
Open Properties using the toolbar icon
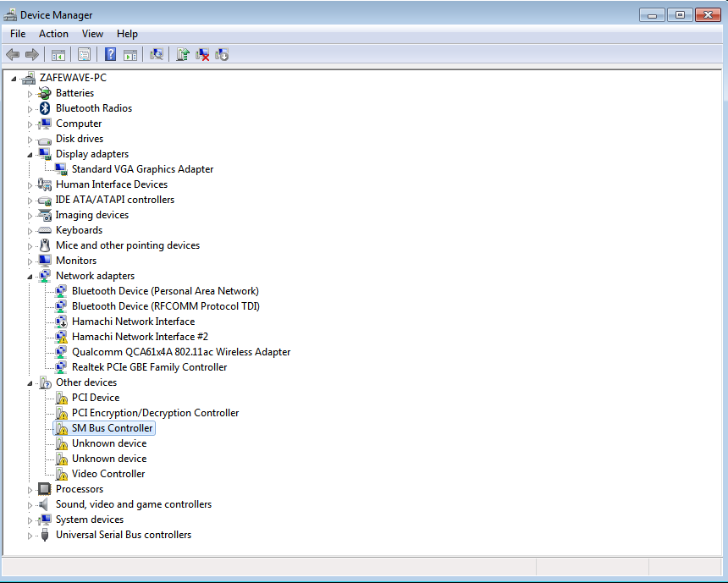coord(84,54)
